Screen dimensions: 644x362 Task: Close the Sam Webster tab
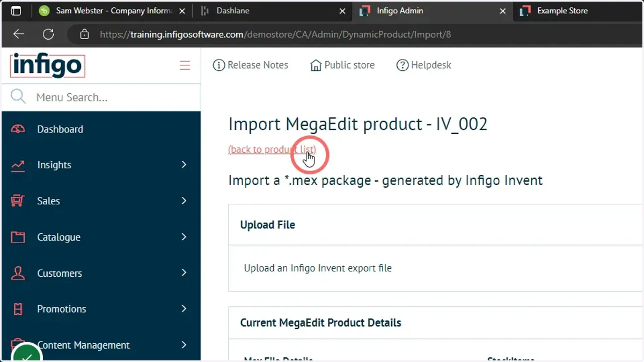click(182, 11)
